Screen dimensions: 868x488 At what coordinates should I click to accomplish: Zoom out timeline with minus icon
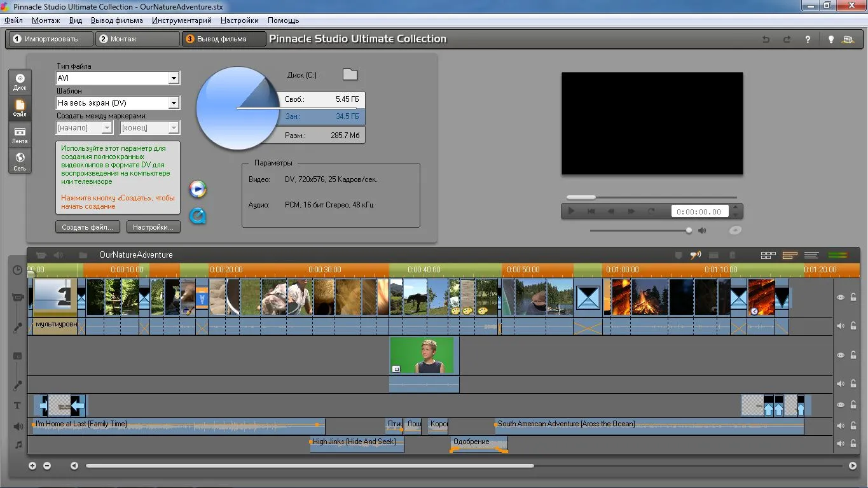pos(47,466)
